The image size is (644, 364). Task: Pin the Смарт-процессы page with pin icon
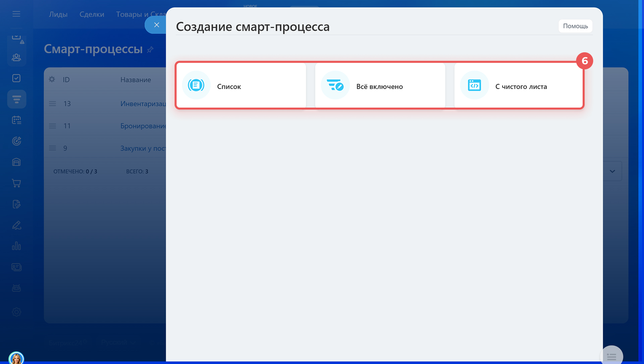click(x=150, y=50)
